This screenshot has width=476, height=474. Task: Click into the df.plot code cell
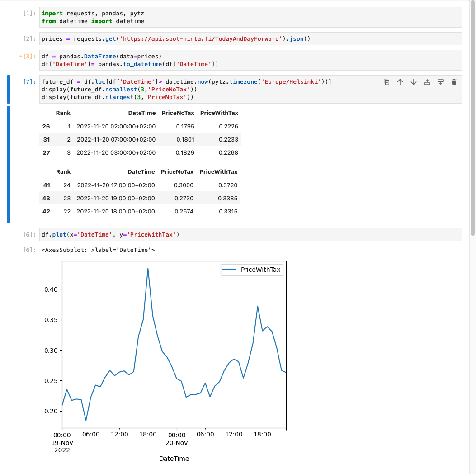(x=250, y=234)
